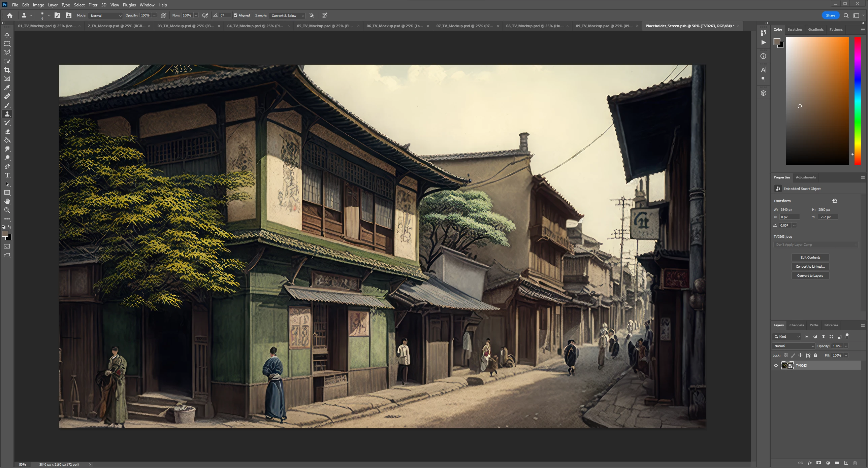Viewport: 868px width, 468px height.
Task: Open the Filter menu
Action: [93, 5]
